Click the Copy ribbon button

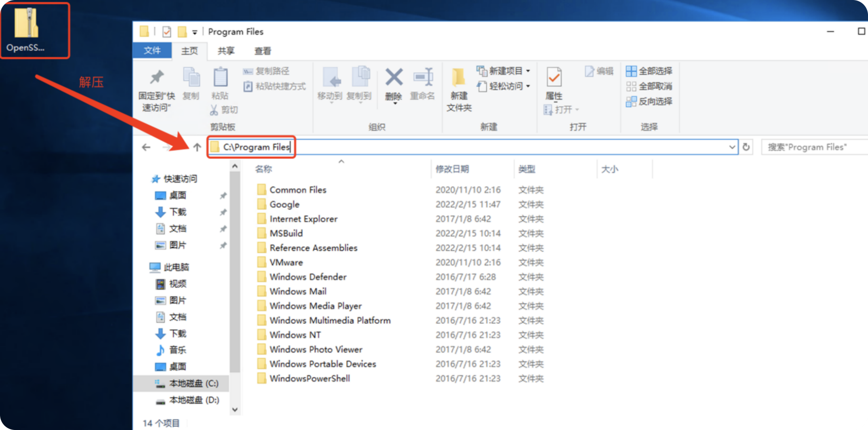[x=191, y=84]
